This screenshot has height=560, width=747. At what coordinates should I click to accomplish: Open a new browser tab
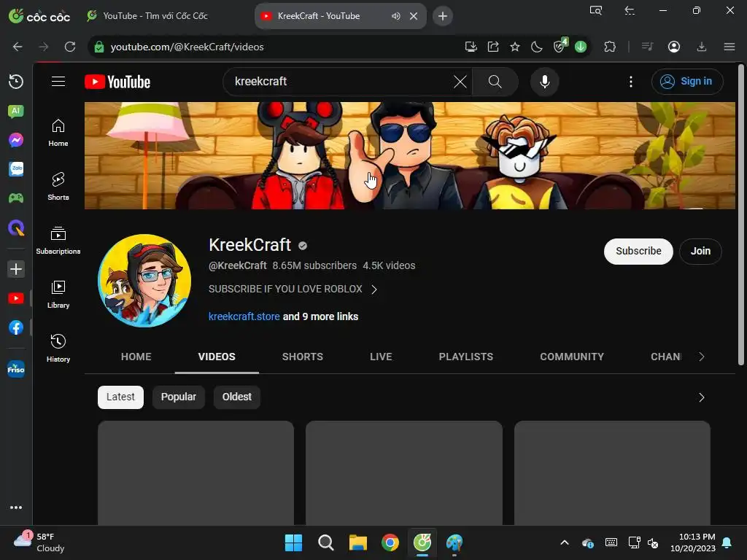[443, 16]
